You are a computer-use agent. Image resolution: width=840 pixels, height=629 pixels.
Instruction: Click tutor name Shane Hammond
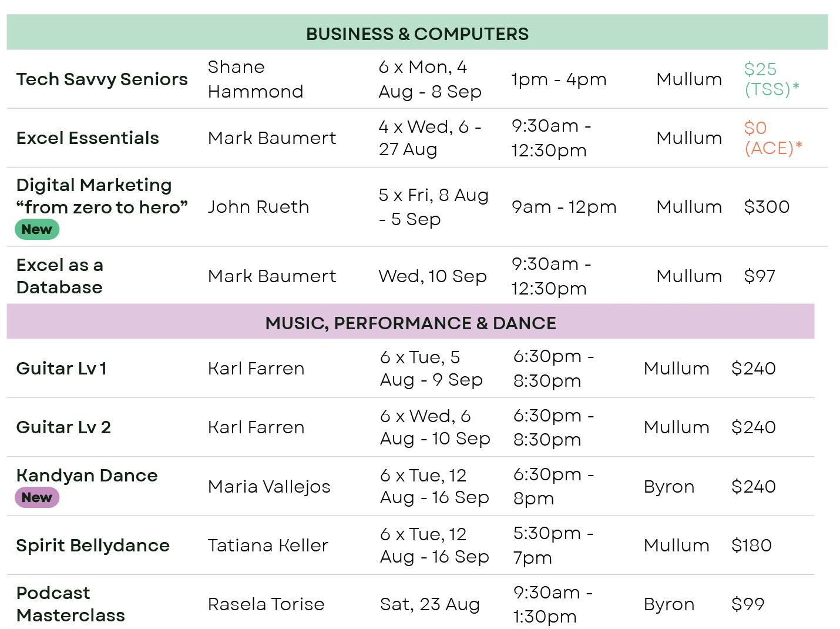255,79
